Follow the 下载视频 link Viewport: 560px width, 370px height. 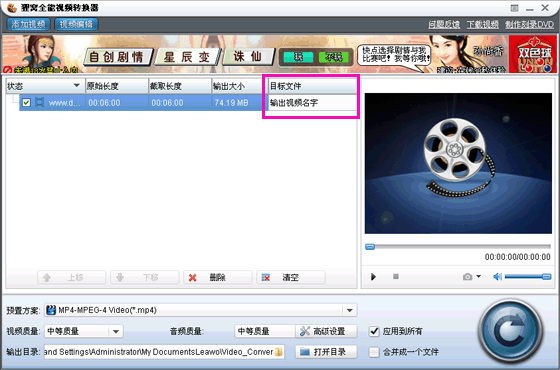tap(482, 24)
